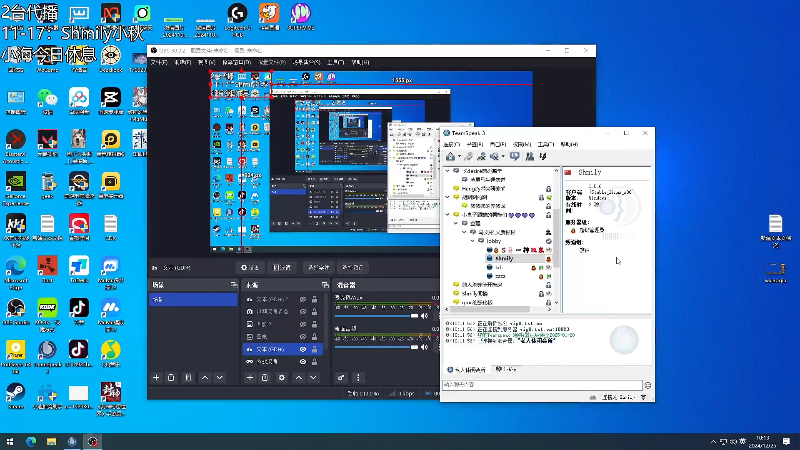Show the image source via eye icon
This screenshot has width=800, height=450.
(x=303, y=324)
